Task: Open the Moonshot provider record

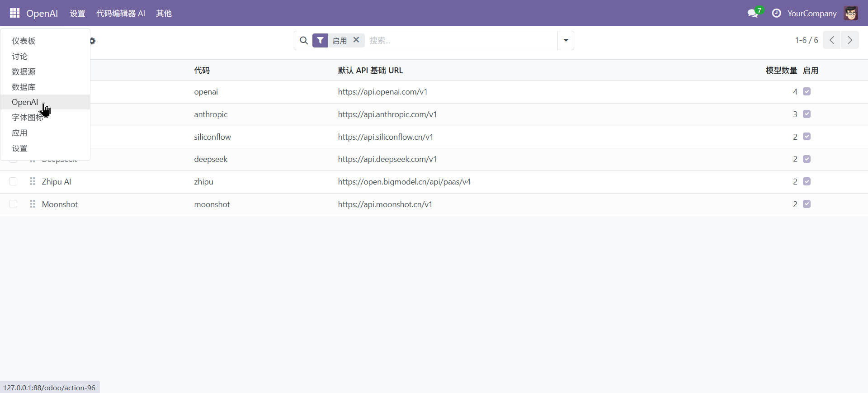Action: point(60,204)
